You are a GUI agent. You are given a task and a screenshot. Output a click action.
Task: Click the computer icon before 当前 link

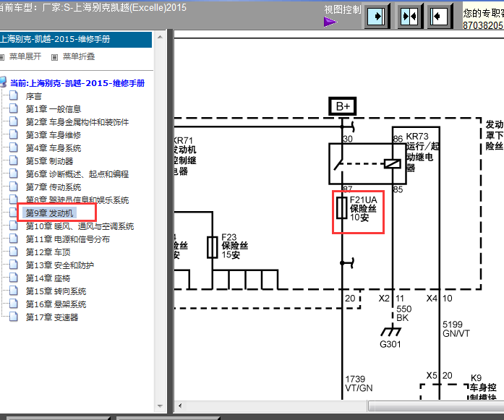(3, 82)
